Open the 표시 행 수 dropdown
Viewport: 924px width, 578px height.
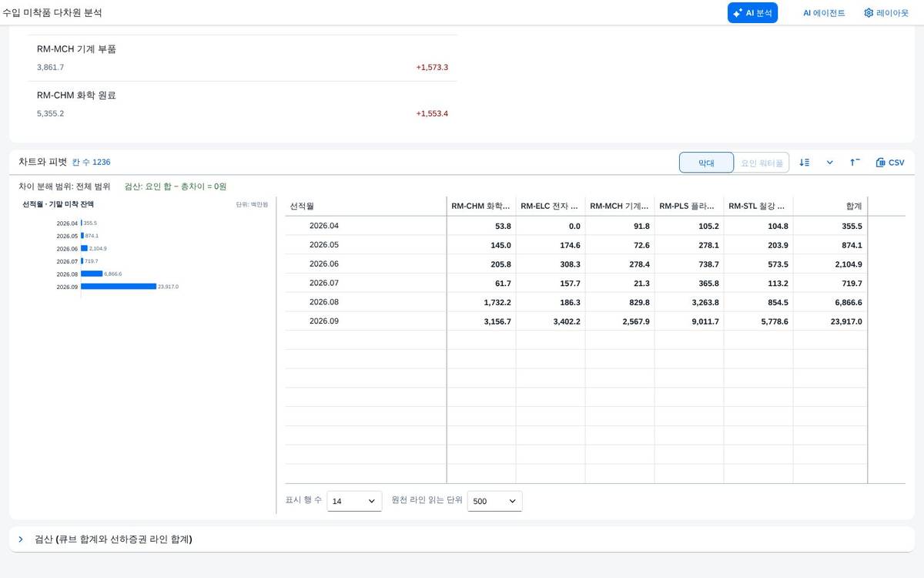click(x=354, y=501)
